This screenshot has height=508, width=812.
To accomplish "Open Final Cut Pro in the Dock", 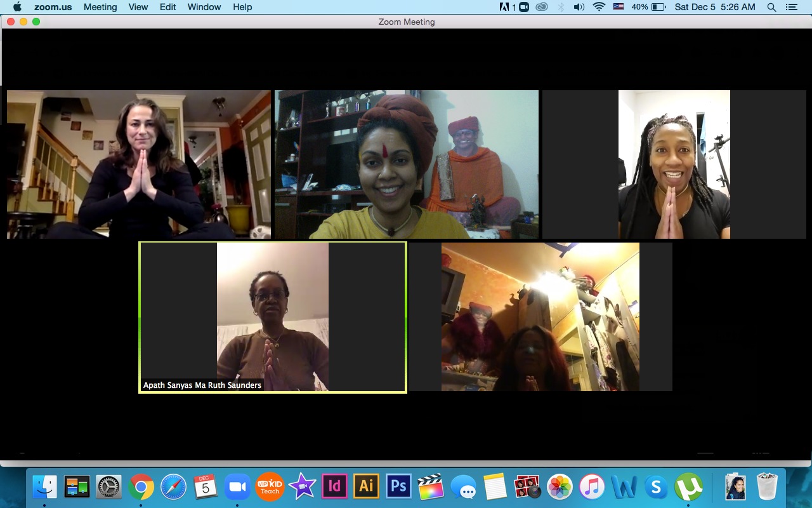I will [431, 487].
